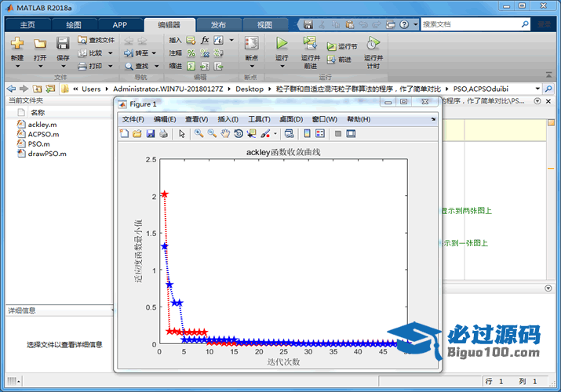The width and height of the screenshot is (561, 392).
Task: Click 查找文件 (Find Files) in the ribbon
Action: (97, 40)
